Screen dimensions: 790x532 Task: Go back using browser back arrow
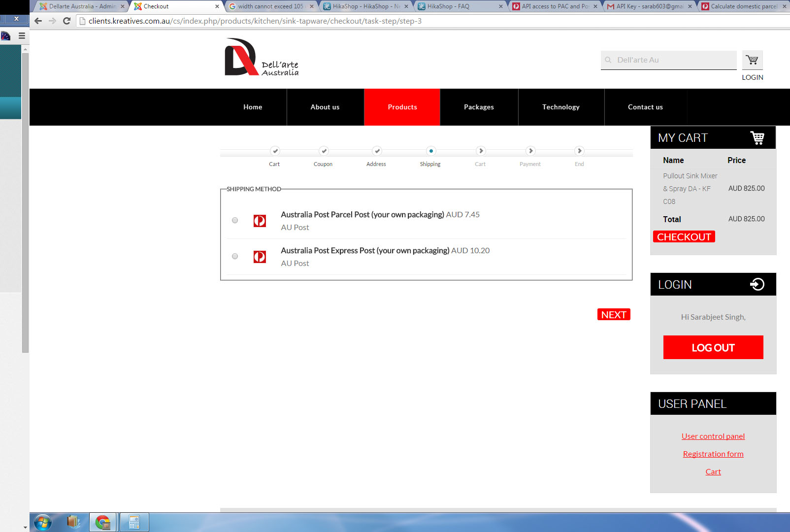coord(38,21)
